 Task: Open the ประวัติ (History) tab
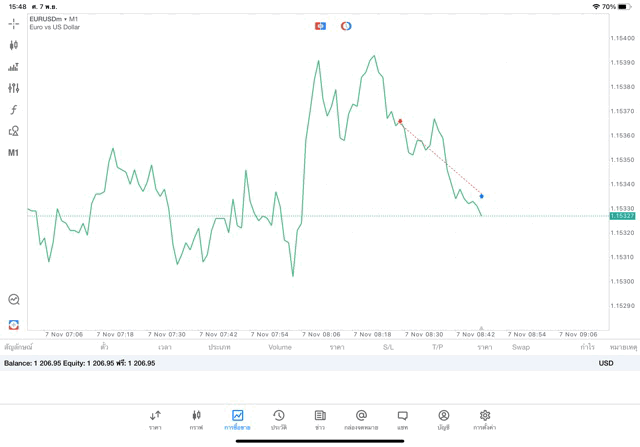pos(278,420)
